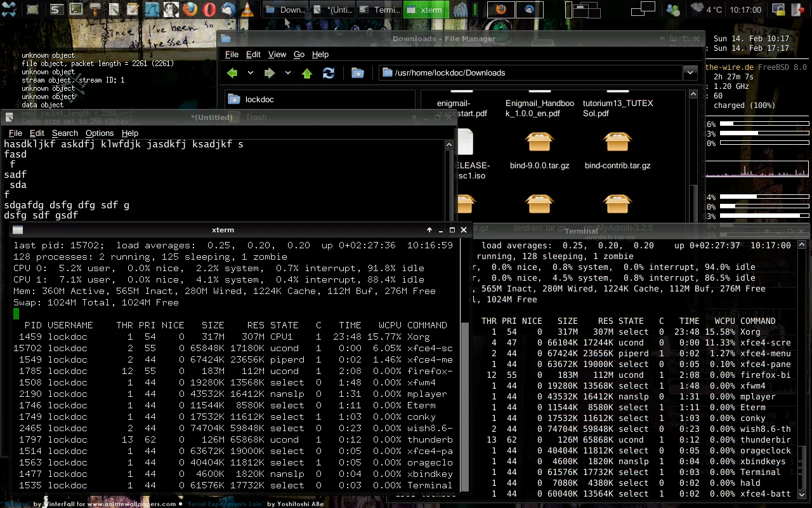Open View menu in File Manager
Screen dimensions: 812x508
click(277, 55)
